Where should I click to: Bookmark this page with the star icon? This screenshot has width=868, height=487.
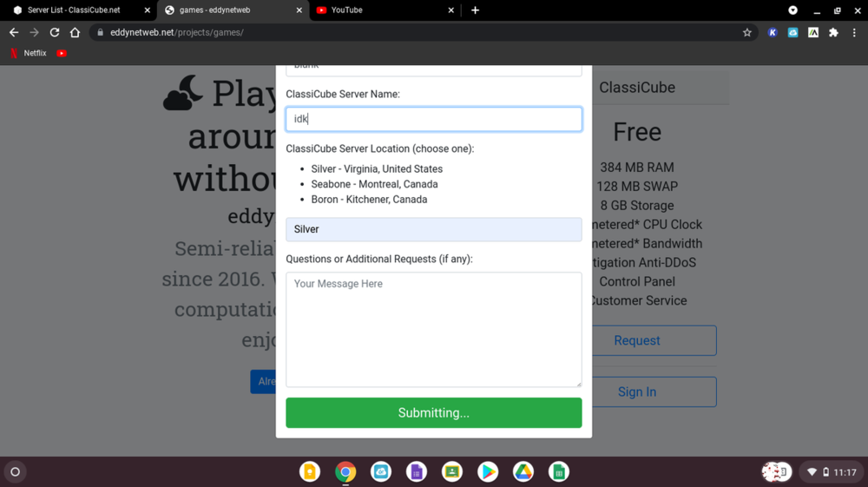(x=746, y=33)
